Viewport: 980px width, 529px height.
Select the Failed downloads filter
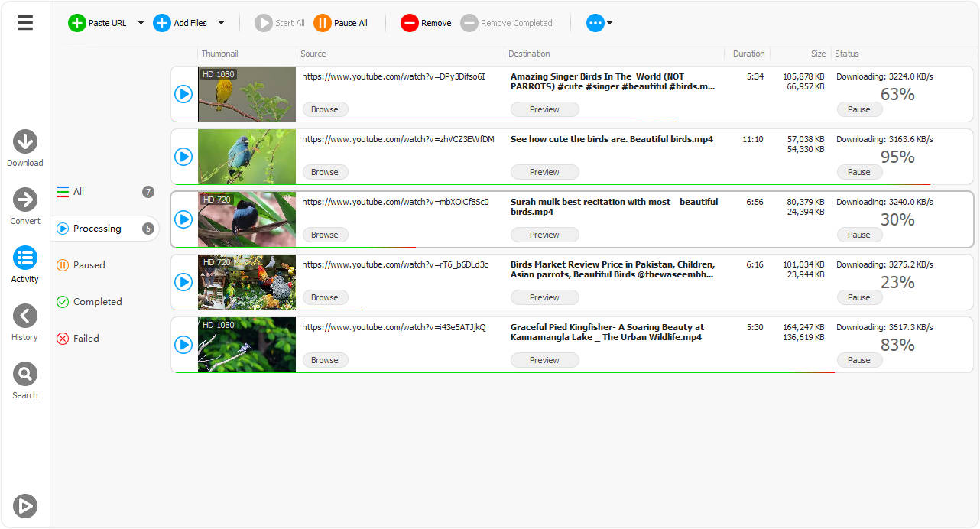pos(86,338)
